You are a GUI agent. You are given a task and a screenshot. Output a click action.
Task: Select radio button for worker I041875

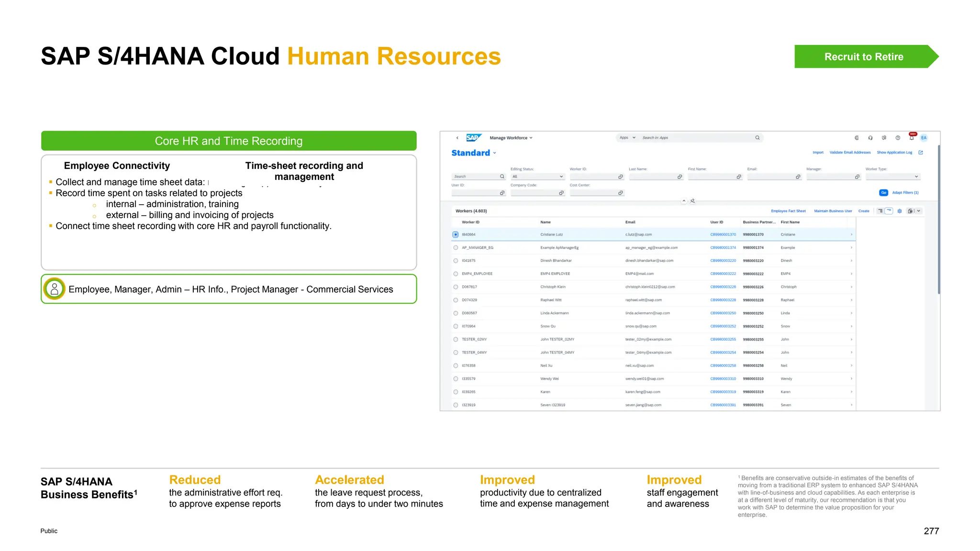click(456, 261)
